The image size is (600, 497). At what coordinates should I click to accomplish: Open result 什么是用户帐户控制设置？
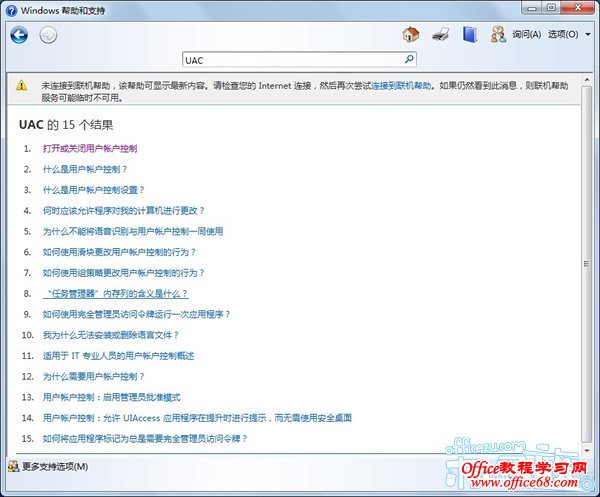[x=94, y=190]
